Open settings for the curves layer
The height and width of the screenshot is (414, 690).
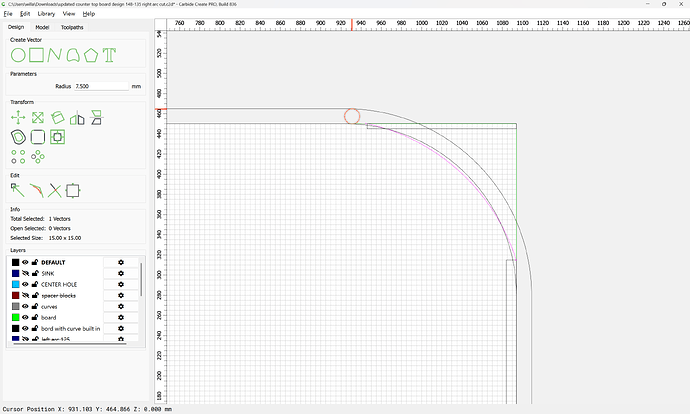tap(120, 306)
